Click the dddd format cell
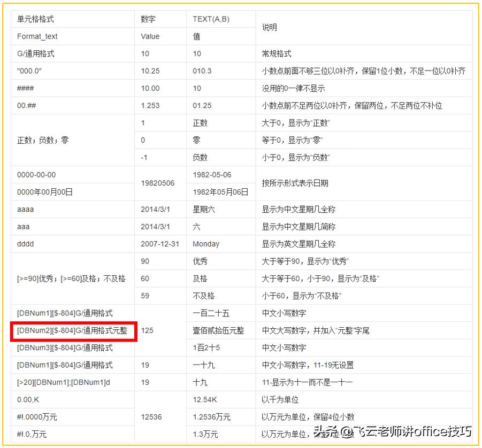Image resolution: width=482 pixels, height=448 pixels. [24, 244]
